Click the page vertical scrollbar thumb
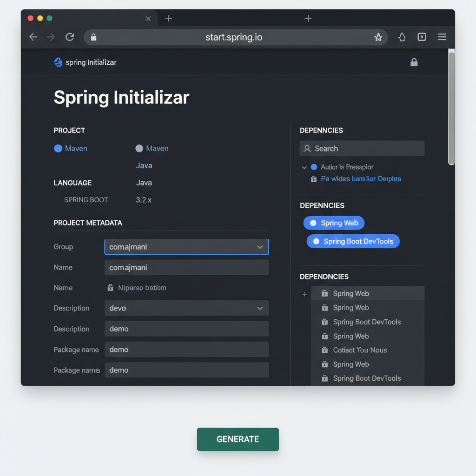Viewport: 476px width, 476px height. point(451,108)
